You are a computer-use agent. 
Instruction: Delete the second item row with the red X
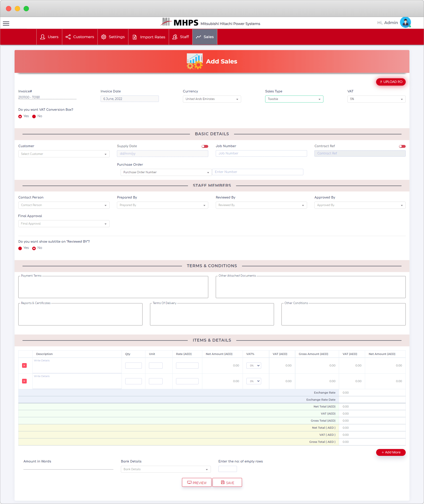(24, 381)
